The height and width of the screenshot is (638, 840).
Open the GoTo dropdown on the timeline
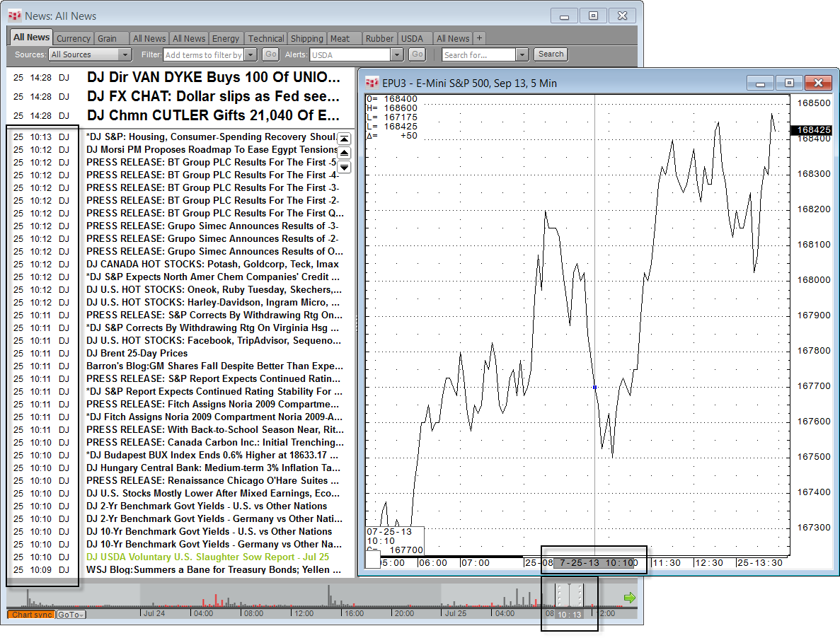pyautogui.click(x=71, y=615)
